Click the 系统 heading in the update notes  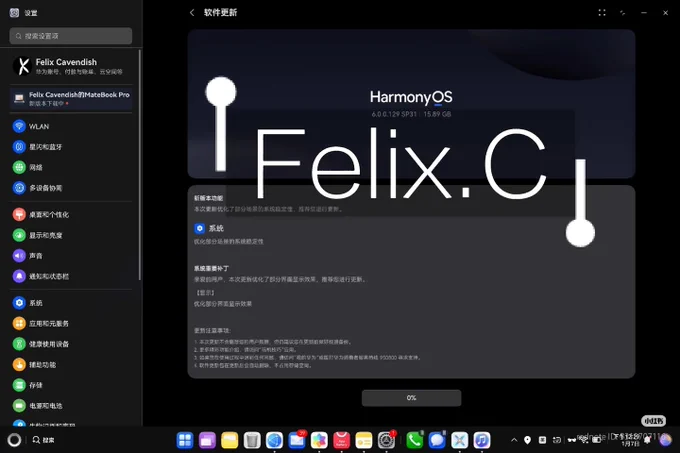[x=216, y=228]
